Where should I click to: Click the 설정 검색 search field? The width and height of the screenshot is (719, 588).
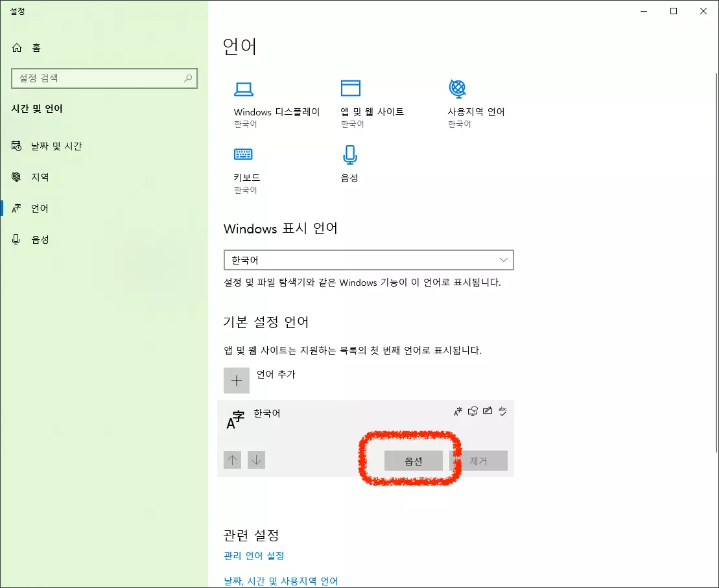(x=104, y=78)
